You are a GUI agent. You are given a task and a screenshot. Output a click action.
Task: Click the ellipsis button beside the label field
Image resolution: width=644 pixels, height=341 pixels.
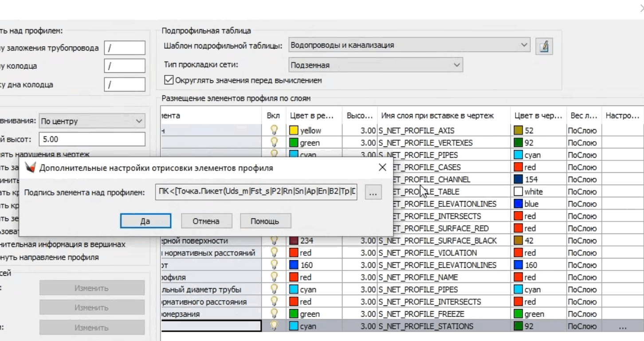[373, 192]
